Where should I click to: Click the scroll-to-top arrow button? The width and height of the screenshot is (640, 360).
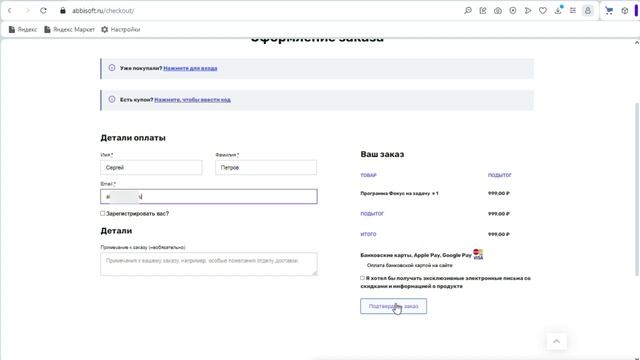tap(557, 341)
